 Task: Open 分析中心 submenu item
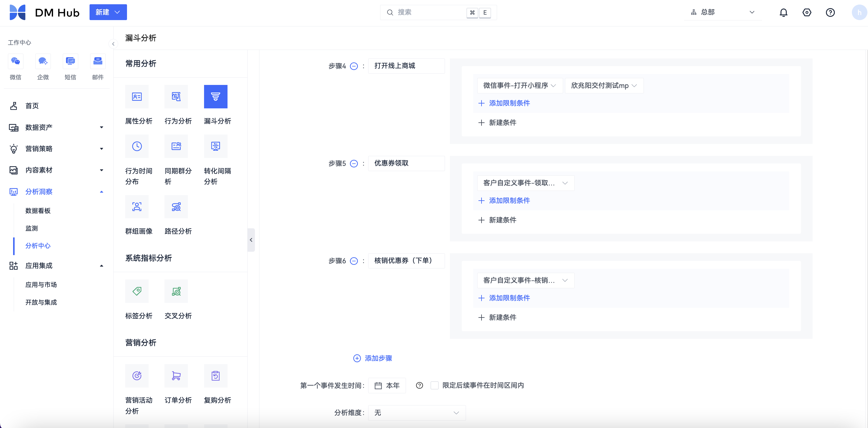click(x=38, y=245)
